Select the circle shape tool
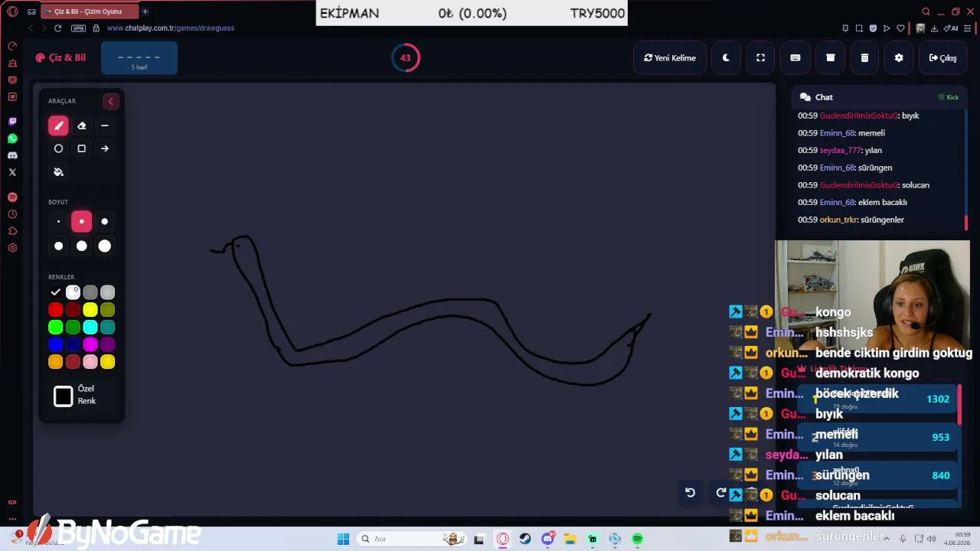This screenshot has width=980, height=551. (x=58, y=148)
